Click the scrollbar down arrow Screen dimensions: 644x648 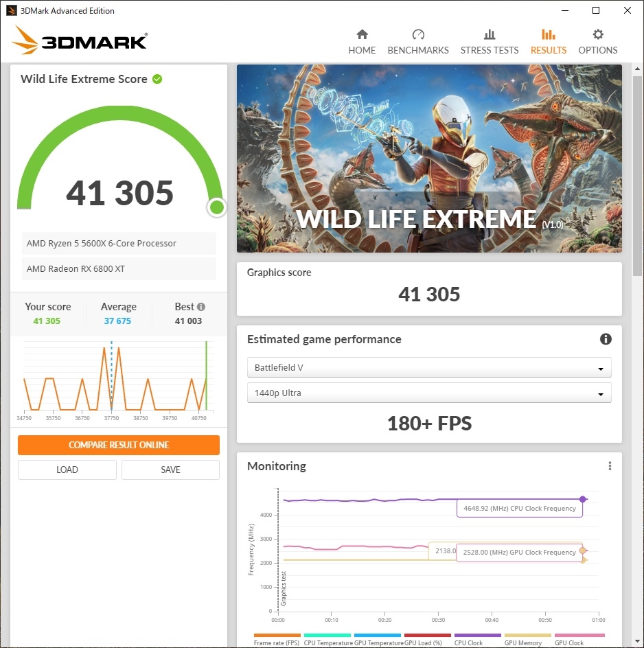[x=637, y=641]
